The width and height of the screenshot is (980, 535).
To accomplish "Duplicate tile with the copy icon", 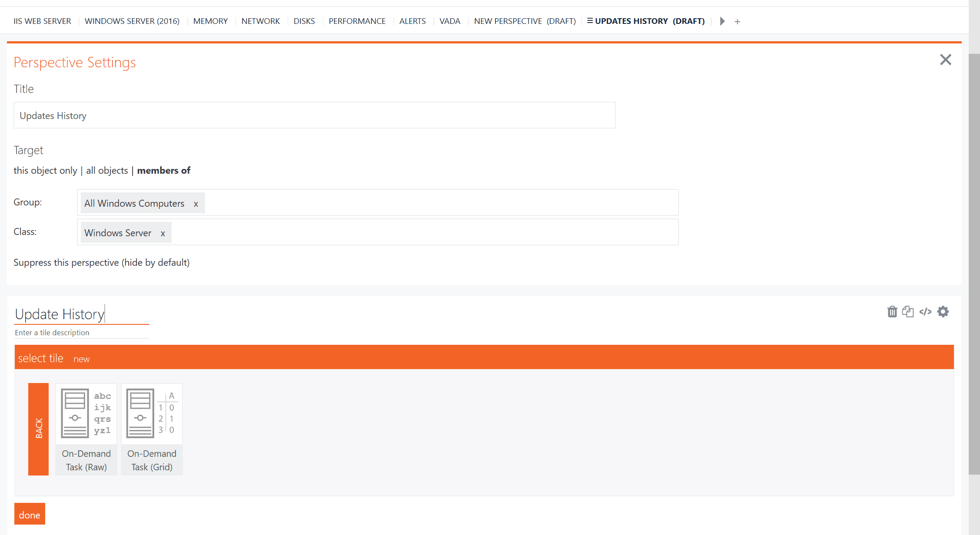I will pyautogui.click(x=908, y=312).
